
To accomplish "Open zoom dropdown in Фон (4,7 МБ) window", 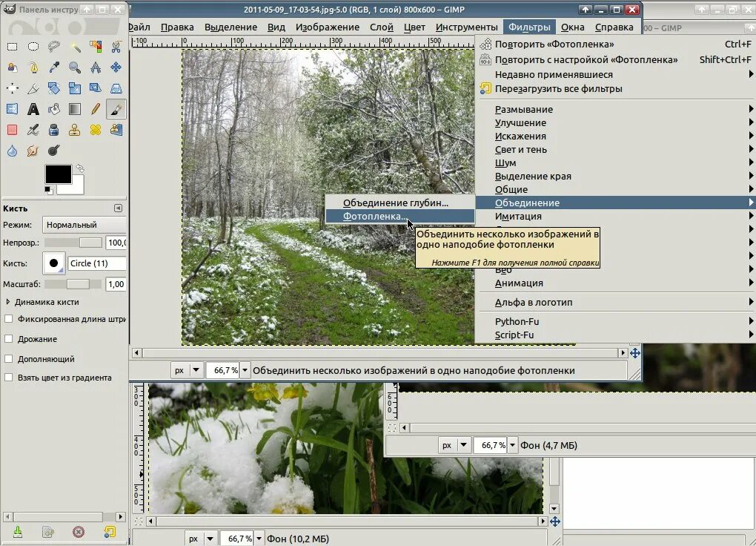I will click(x=512, y=445).
